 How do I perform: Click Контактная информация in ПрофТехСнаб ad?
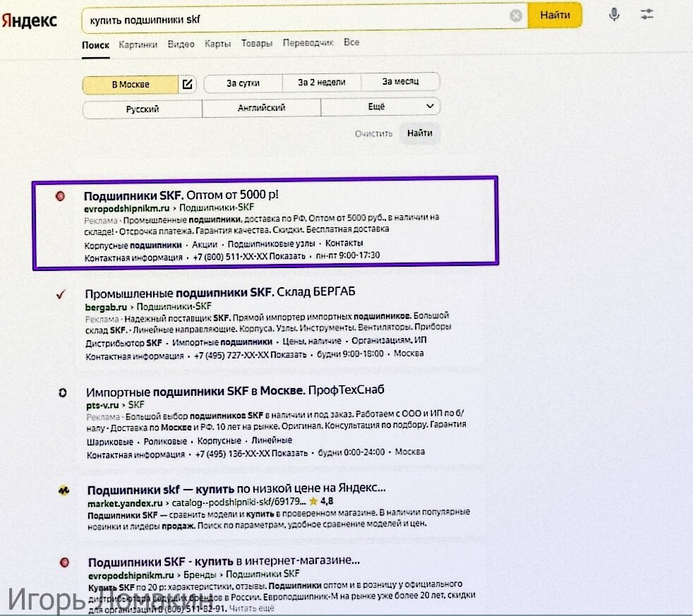[135, 454]
